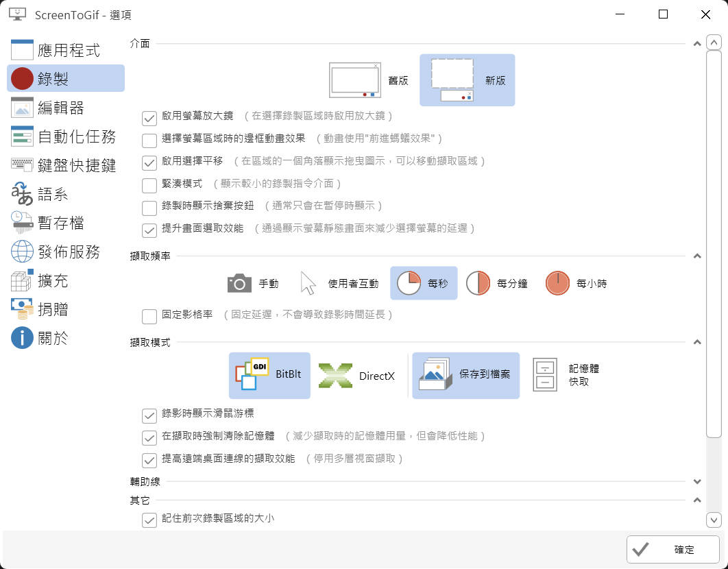Toggle 提高遠端桌面連線的擷取效能 checkbox
728x569 pixels.
[x=149, y=460]
